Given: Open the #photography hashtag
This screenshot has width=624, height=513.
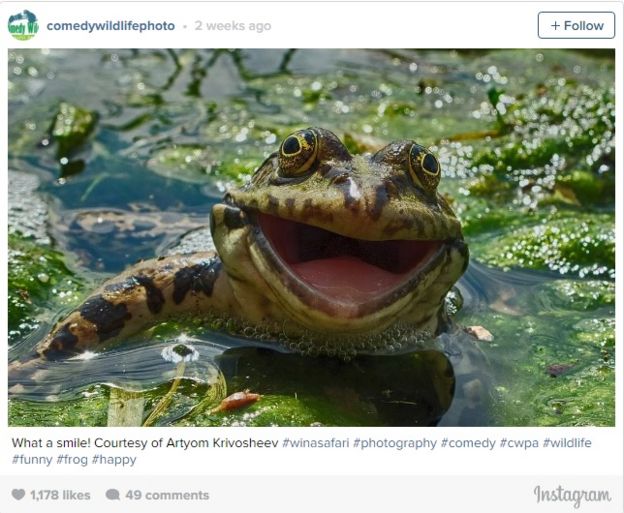Looking at the screenshot, I should [x=395, y=443].
